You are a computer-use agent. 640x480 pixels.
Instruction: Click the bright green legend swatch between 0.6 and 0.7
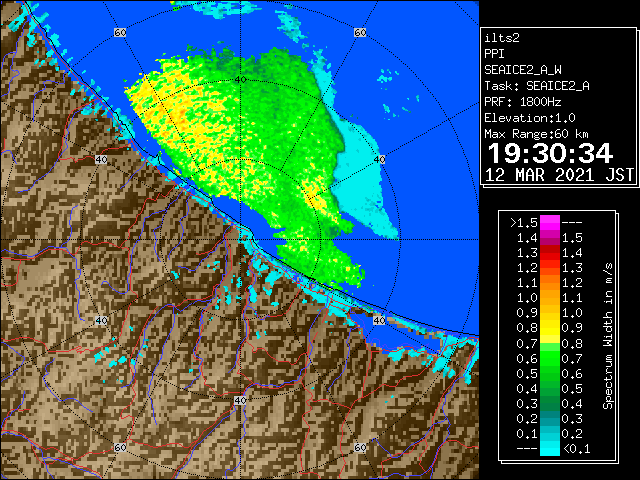[550, 358]
